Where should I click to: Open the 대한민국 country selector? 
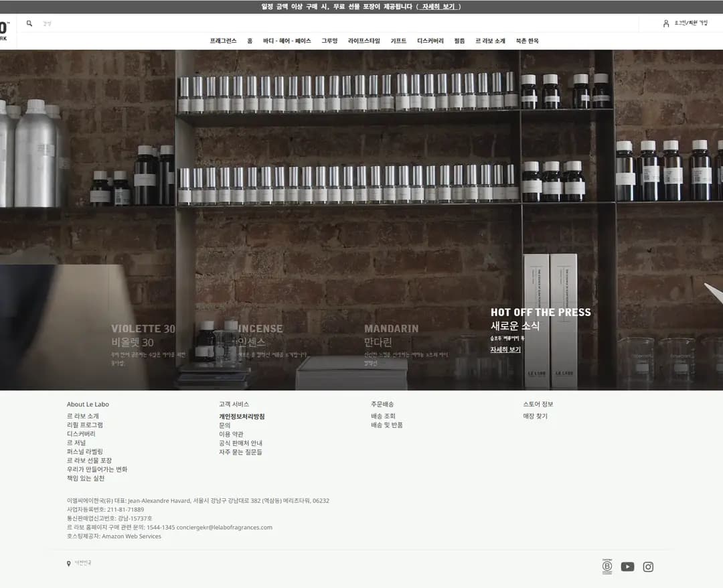(83, 563)
